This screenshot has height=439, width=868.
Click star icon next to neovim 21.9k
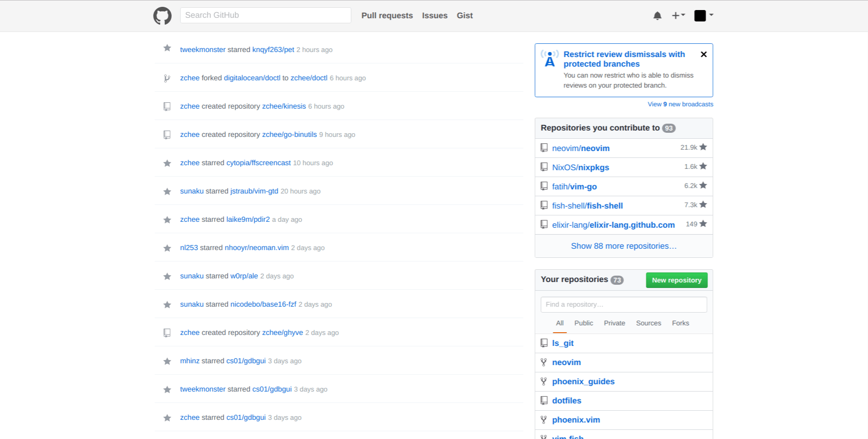pyautogui.click(x=703, y=147)
